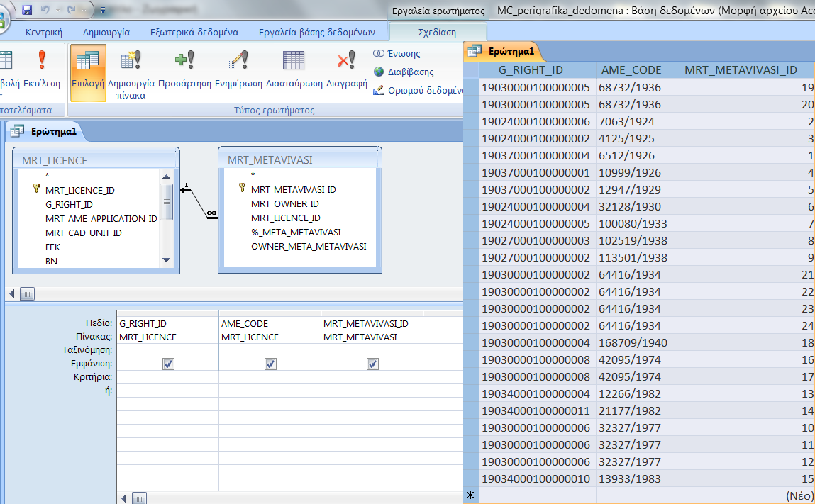815x504 pixels.
Task: Click the design grid horizontal scrollbar thumb
Action: click(139, 498)
